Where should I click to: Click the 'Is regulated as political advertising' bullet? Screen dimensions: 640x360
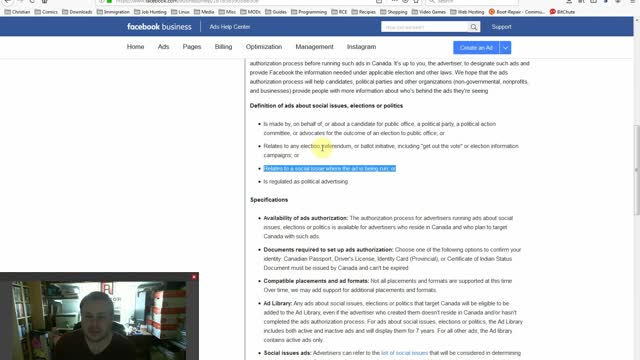(306, 181)
